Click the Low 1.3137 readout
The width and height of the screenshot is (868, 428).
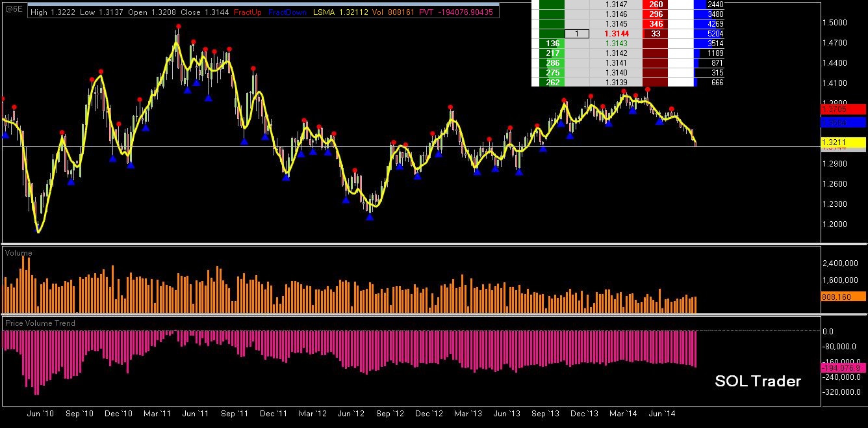(102, 12)
